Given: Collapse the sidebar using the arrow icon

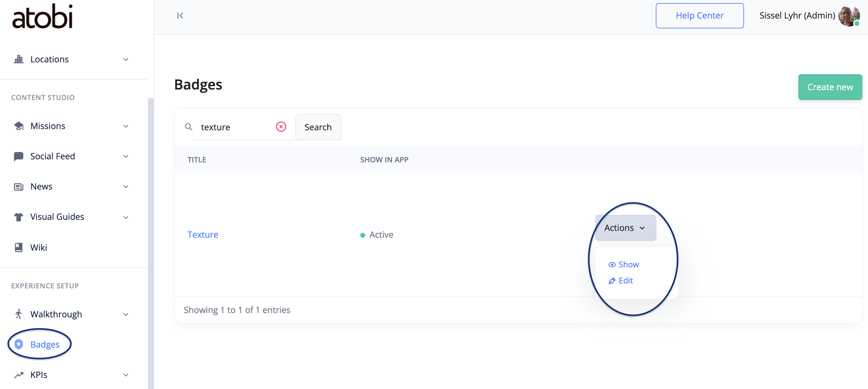Looking at the screenshot, I should (180, 15).
